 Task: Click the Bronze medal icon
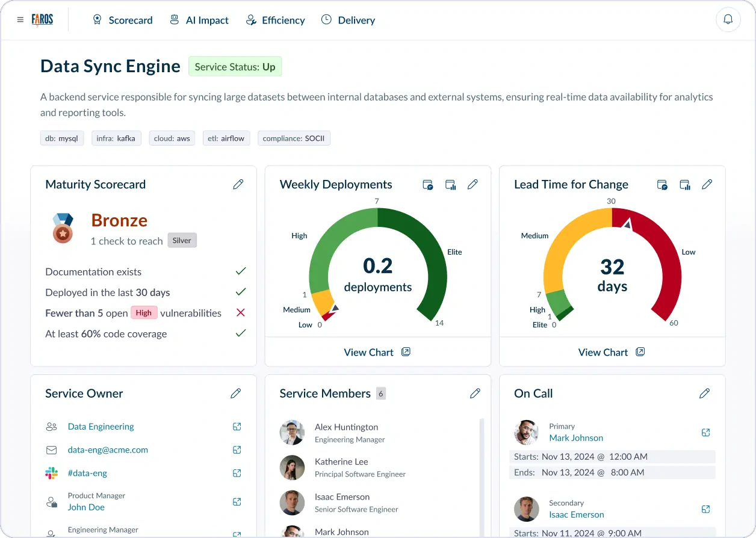point(62,227)
